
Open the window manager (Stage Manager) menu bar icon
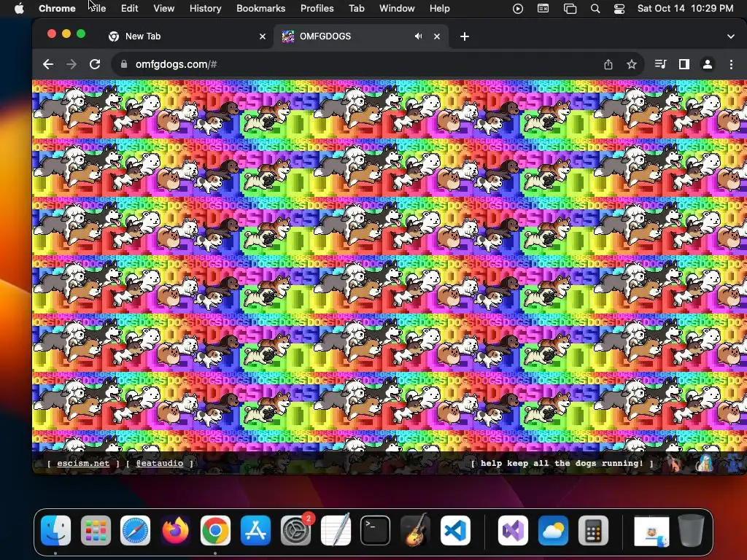pyautogui.click(x=570, y=8)
